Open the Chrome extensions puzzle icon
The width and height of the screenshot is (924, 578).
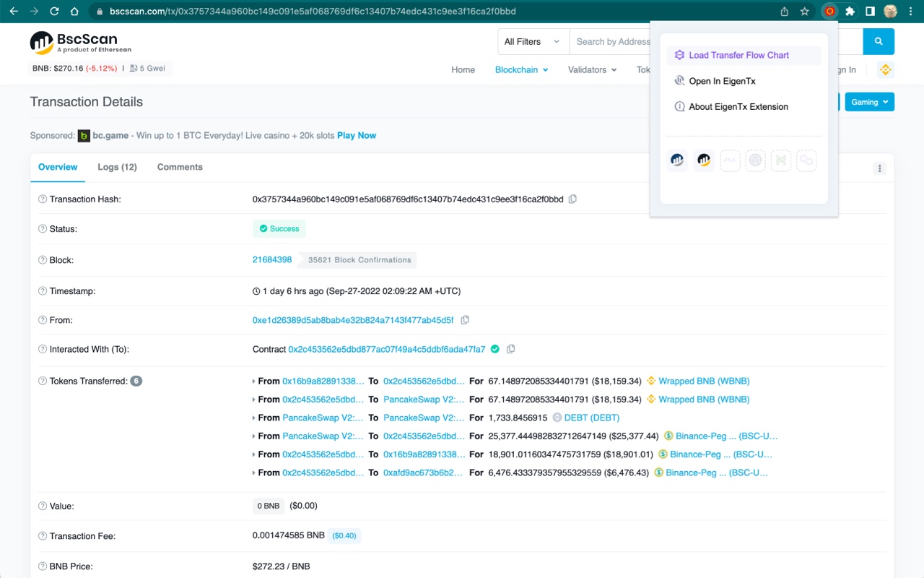pyautogui.click(x=850, y=12)
